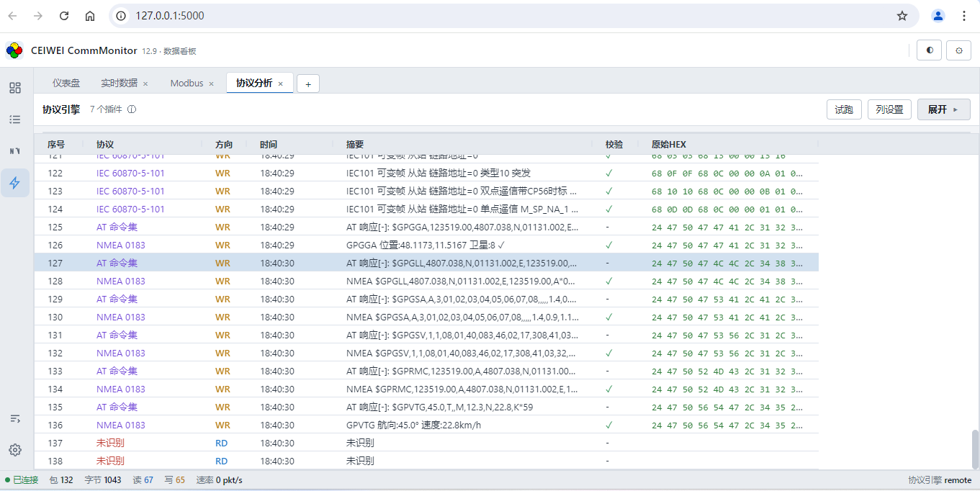This screenshot has height=491, width=980.
Task: Close the 协议分析 tab
Action: (x=280, y=84)
